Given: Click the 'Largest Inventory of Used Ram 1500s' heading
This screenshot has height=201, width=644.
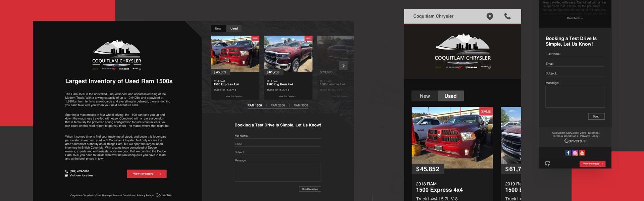Looking at the screenshot, I should [119, 81].
